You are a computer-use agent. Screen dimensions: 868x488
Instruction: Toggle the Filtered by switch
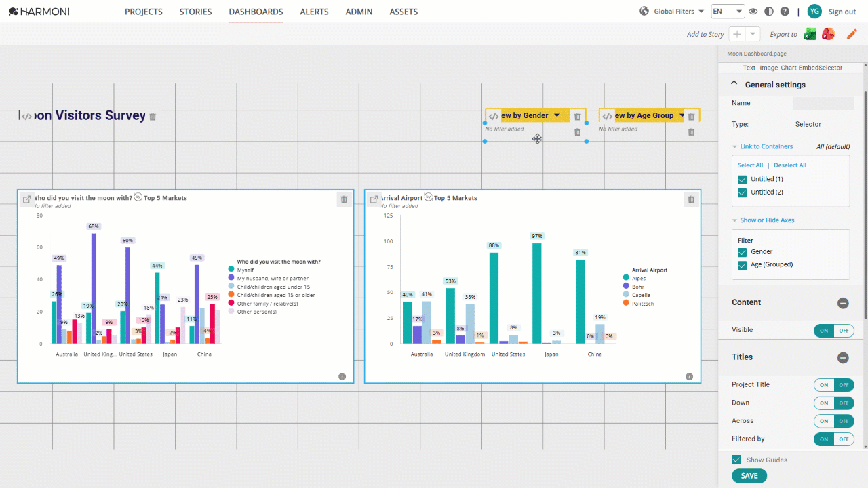point(833,439)
